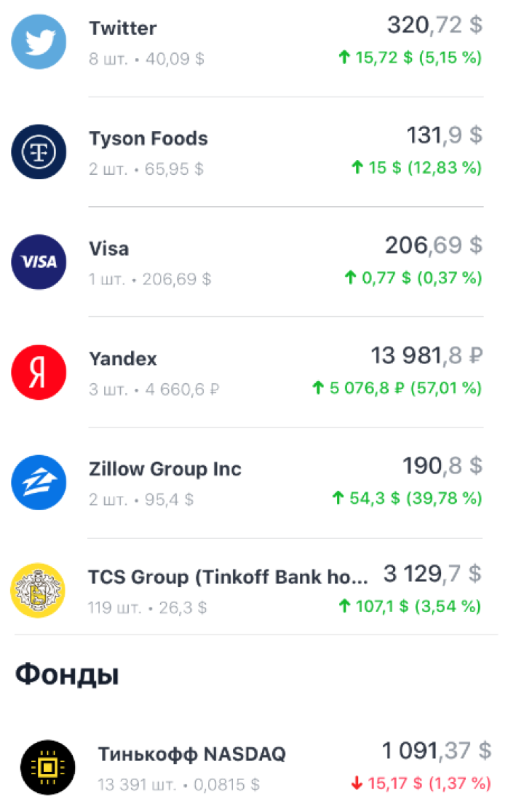Tap the red Yandex logo icon

pyautogui.click(x=39, y=372)
